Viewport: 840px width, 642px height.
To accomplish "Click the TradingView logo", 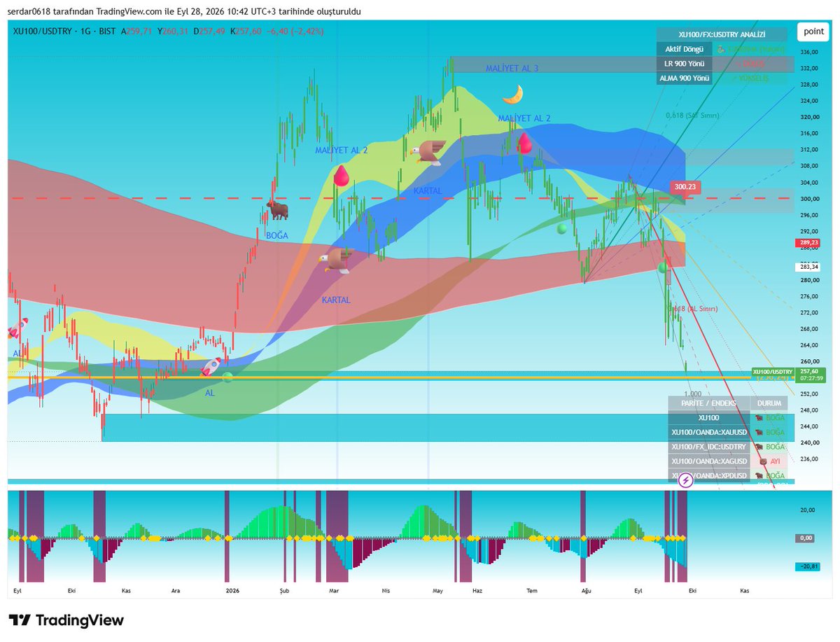I will coord(66,620).
